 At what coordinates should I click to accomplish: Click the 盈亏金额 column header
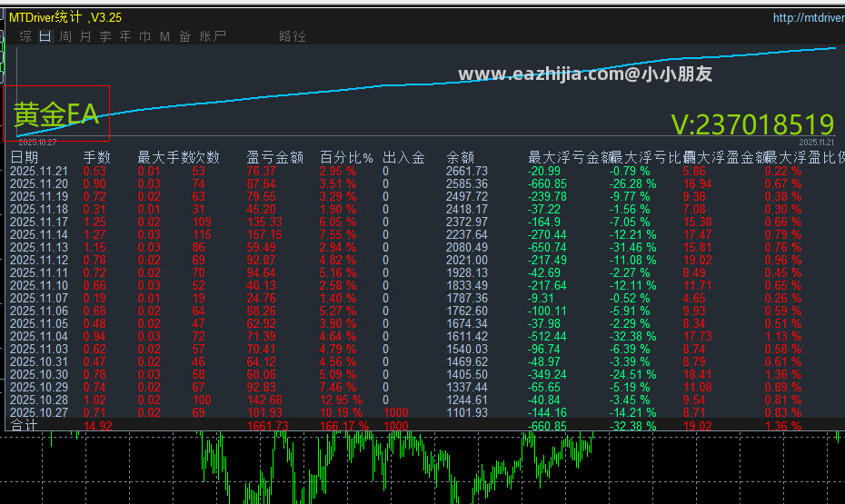[x=274, y=157]
